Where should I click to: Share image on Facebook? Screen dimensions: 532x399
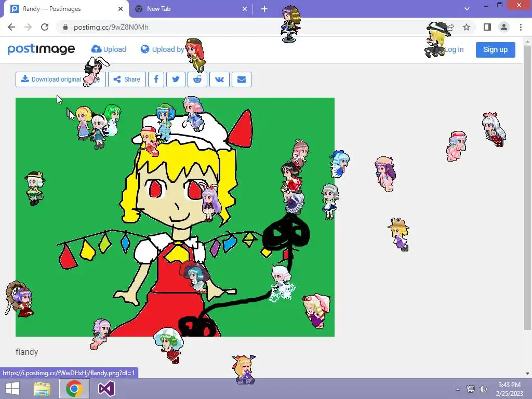[x=156, y=79]
